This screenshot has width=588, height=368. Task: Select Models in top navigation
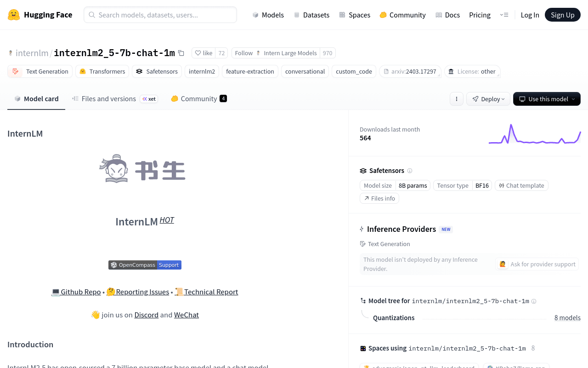pos(268,15)
